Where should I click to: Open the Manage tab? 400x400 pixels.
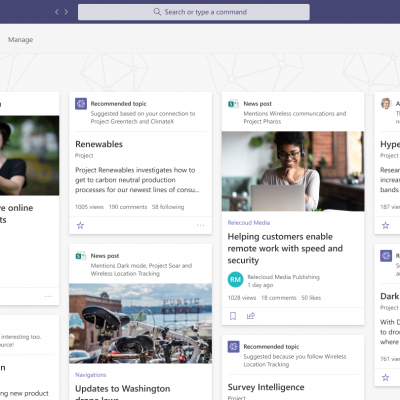20,40
